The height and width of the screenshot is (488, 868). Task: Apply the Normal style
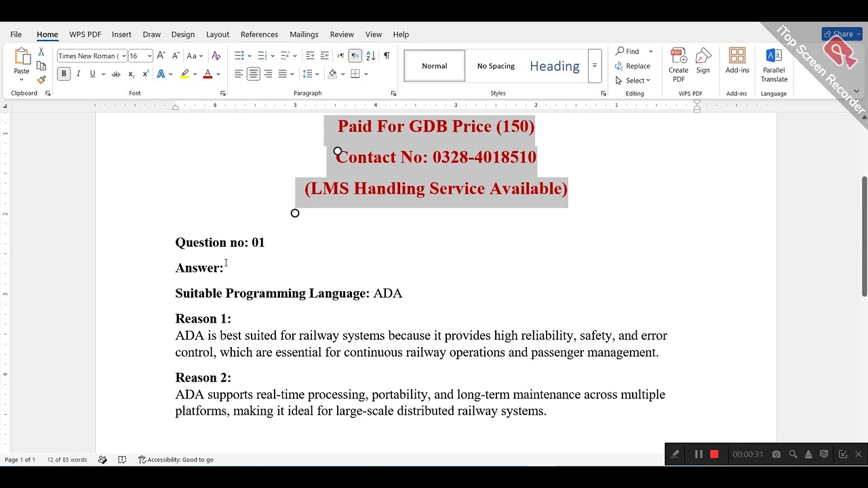(x=435, y=66)
